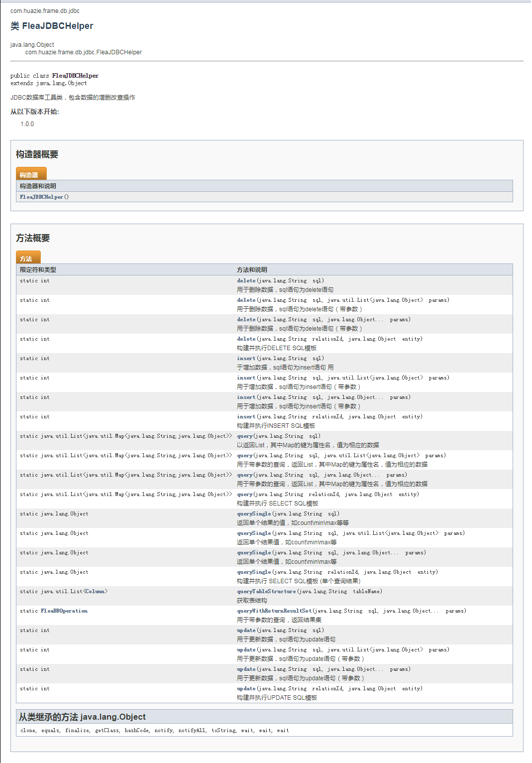
Task: Open insert method with Object... params
Action: [x=246, y=397]
